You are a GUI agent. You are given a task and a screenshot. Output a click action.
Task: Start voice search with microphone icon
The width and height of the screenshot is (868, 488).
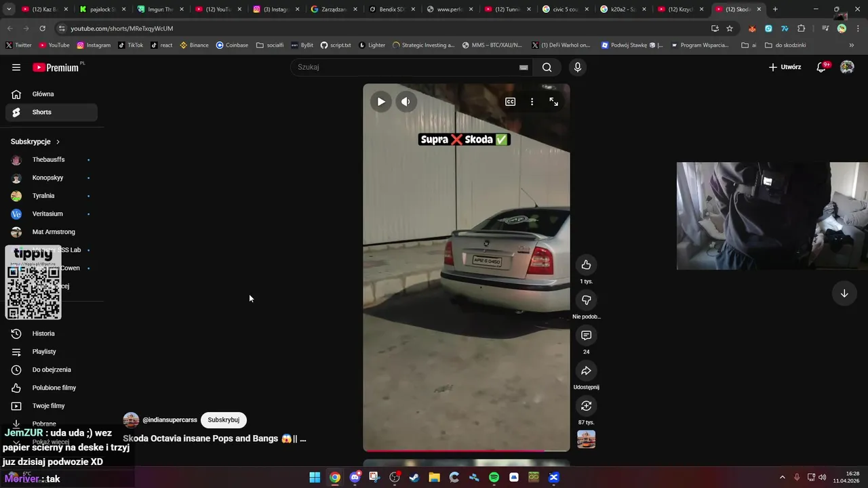pyautogui.click(x=578, y=67)
